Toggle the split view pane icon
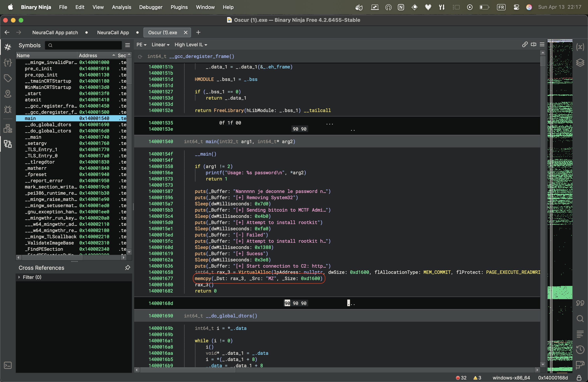 pyautogui.click(x=533, y=45)
